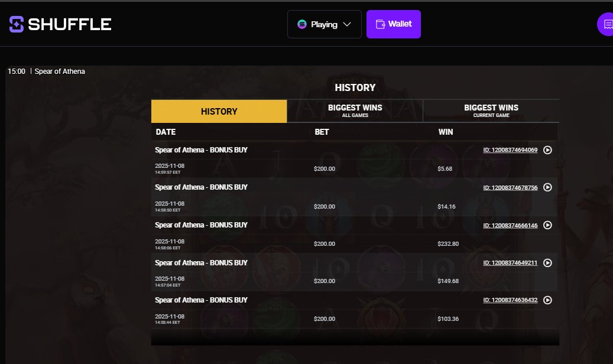613x364 pixels.
Task: Click the $14.16 win value
Action: 446,206
